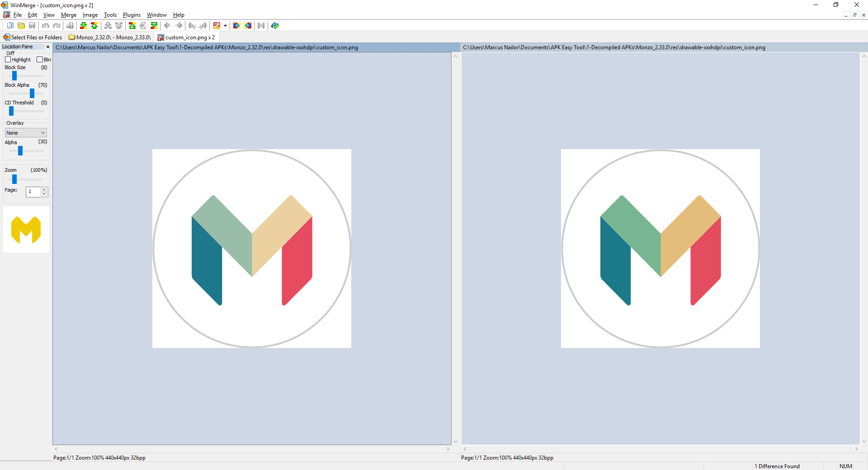The image size is (868, 470).
Task: Click the Block Size slider handle
Action: [14, 75]
